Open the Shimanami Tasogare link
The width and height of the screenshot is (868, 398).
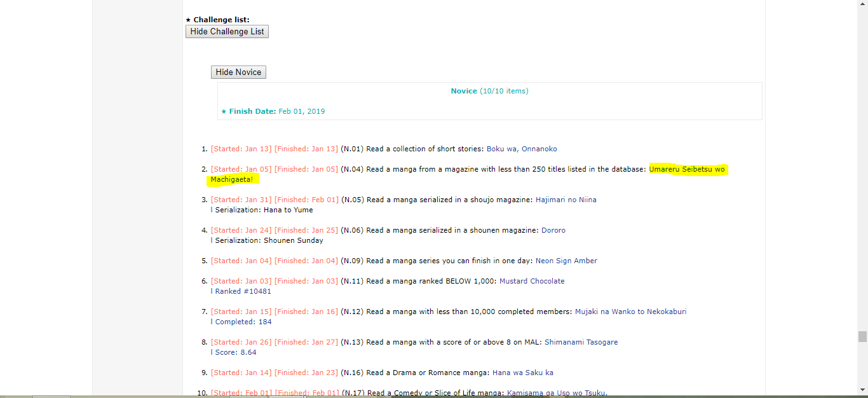[x=581, y=342]
